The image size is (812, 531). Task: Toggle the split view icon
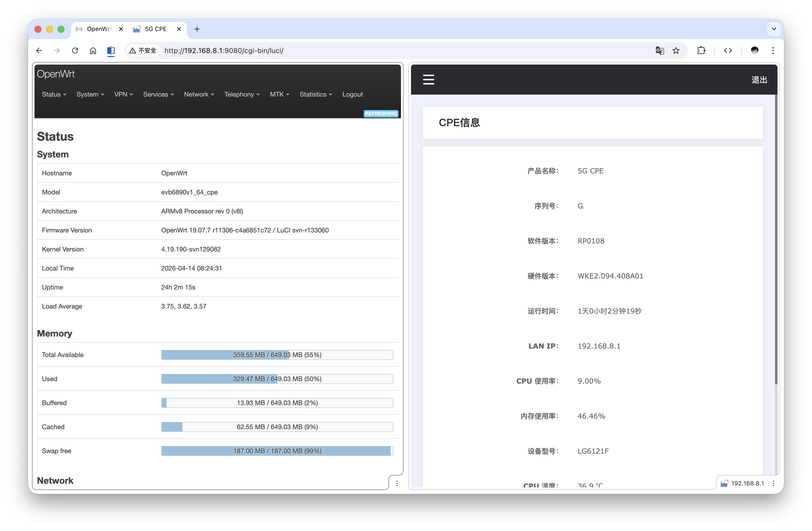[111, 51]
